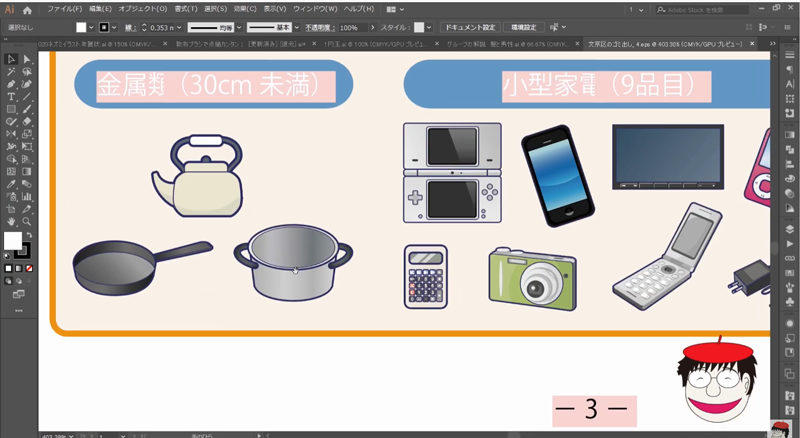This screenshot has height=438, width=800.
Task: Open the arrange documents dropdown
Action: pos(395,9)
